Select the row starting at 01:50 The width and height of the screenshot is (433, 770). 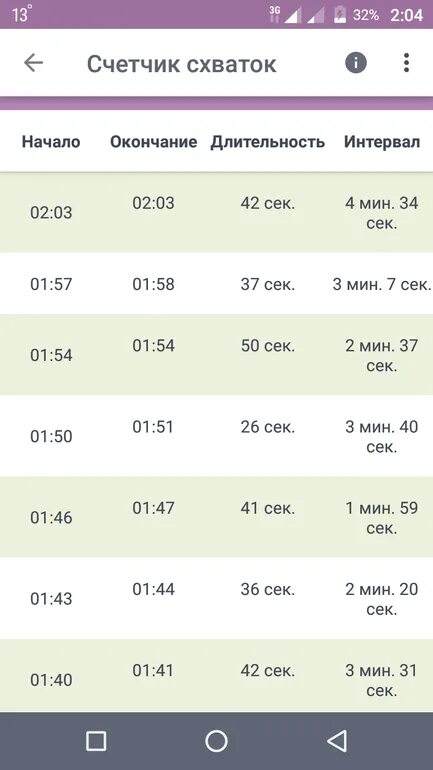[x=216, y=436]
